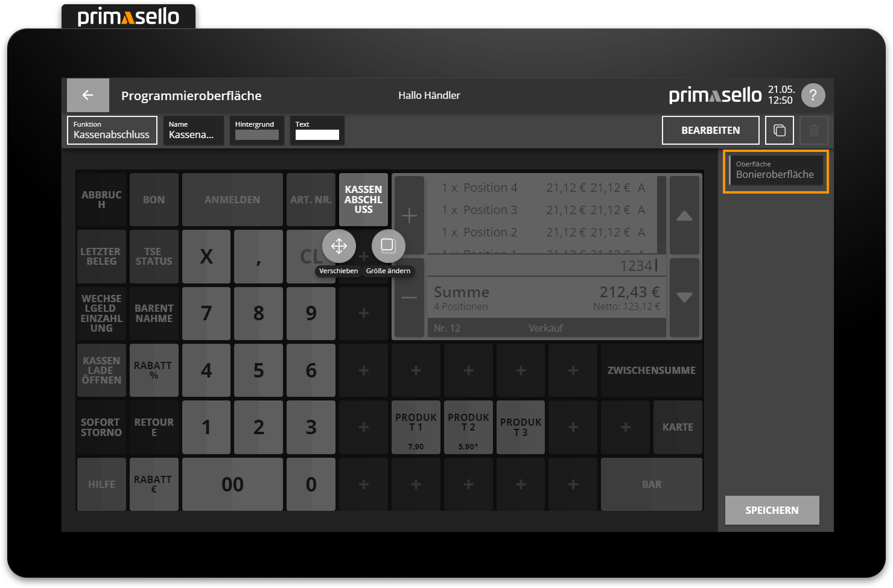Open help with the question mark icon
The height and width of the screenshot is (588, 893).
tap(813, 95)
